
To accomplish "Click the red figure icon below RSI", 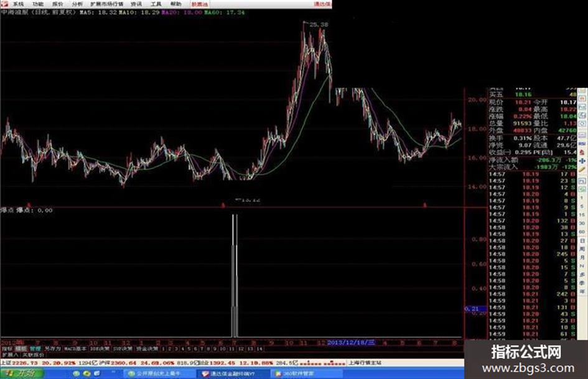I will 582,152.
